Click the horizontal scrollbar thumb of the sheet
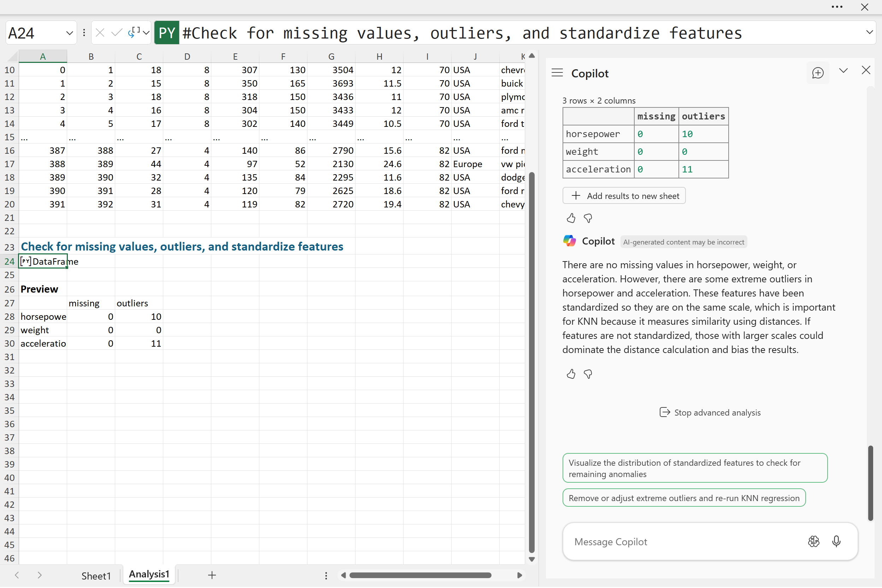The width and height of the screenshot is (882, 588). tap(420, 575)
